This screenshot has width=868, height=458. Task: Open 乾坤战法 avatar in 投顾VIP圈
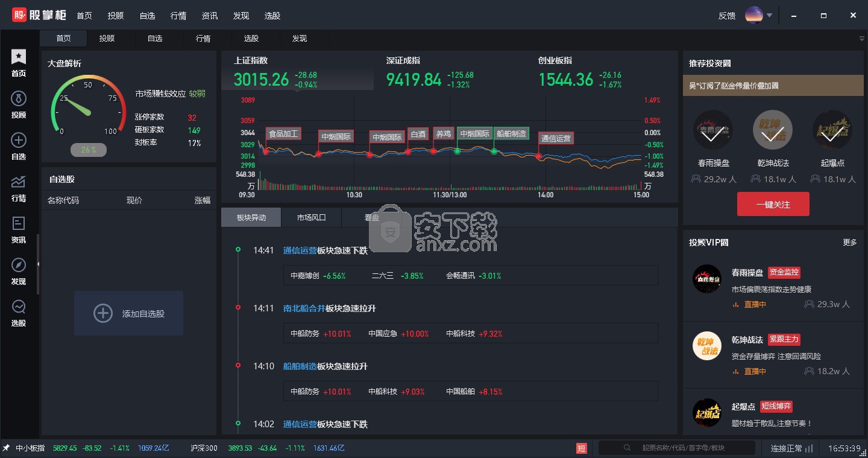pos(707,346)
